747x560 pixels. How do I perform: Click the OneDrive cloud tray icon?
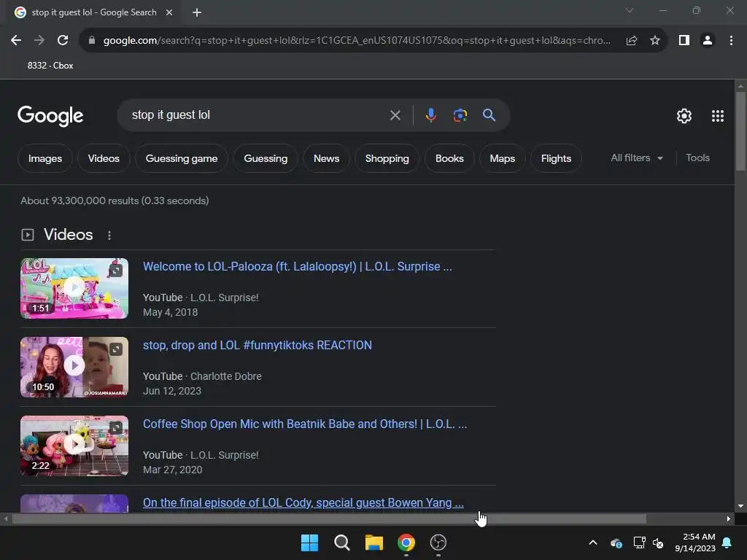[616, 542]
